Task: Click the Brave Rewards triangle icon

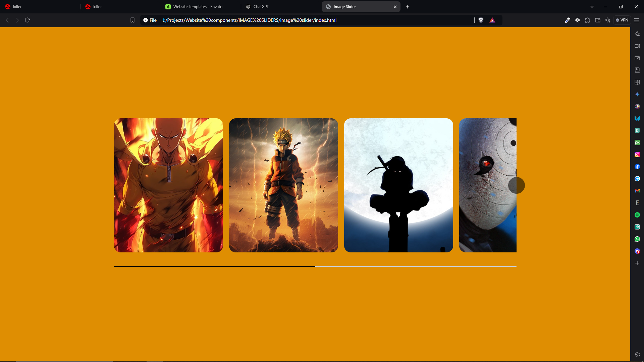Action: point(492,20)
